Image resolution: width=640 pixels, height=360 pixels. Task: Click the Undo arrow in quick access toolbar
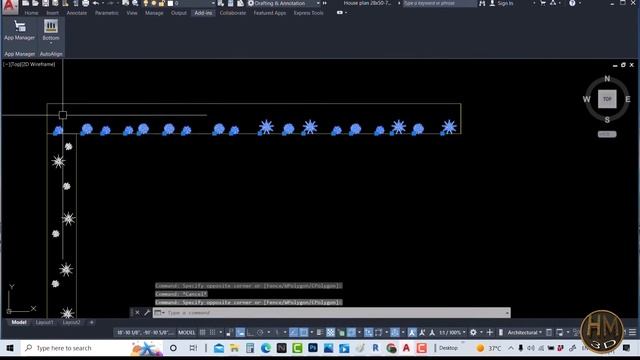coord(96,3)
